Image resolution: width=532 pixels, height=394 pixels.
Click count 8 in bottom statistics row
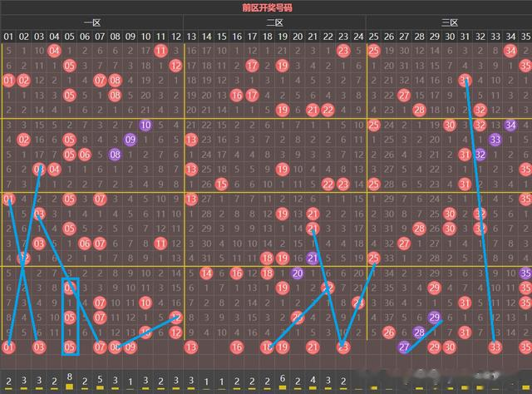(x=69, y=377)
